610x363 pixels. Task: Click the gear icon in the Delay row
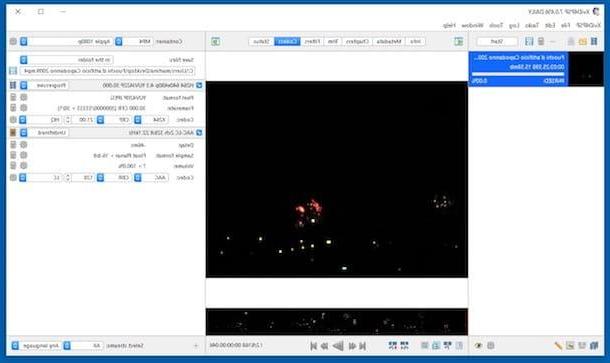click(x=23, y=145)
